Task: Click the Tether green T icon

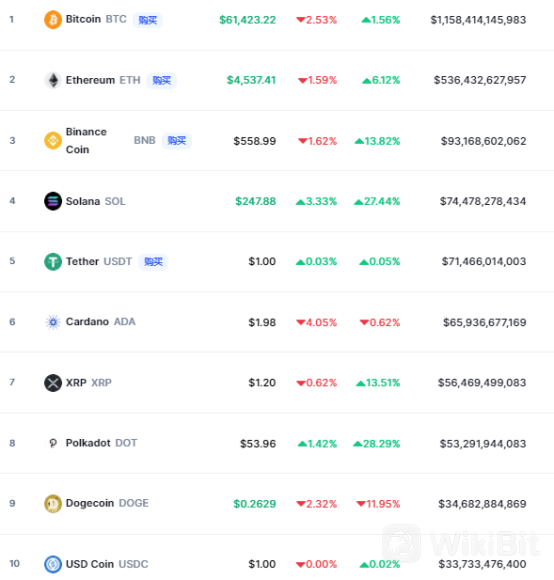Action: (53, 262)
